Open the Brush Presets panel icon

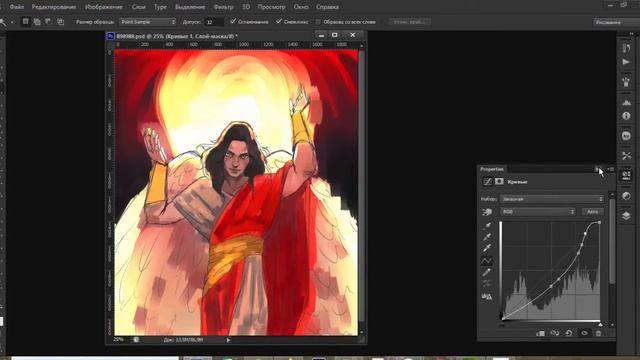click(x=626, y=82)
